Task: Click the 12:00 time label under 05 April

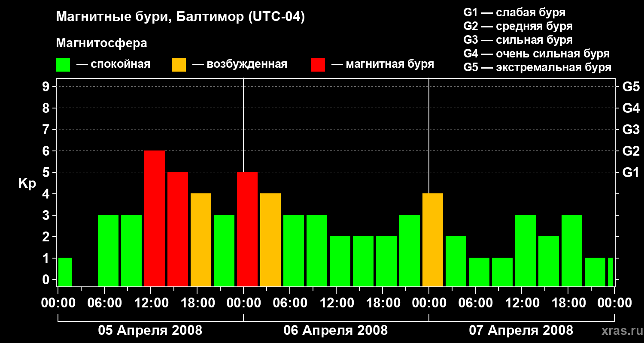Action: (x=152, y=303)
